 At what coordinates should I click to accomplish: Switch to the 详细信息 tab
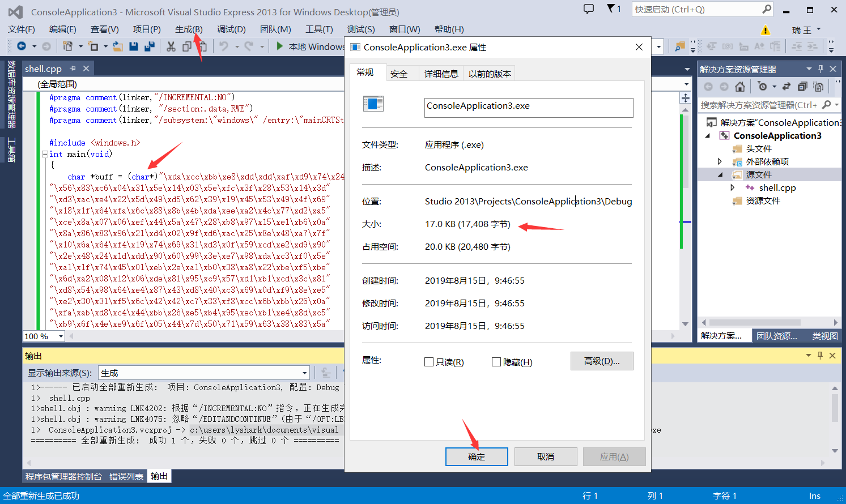coord(441,74)
